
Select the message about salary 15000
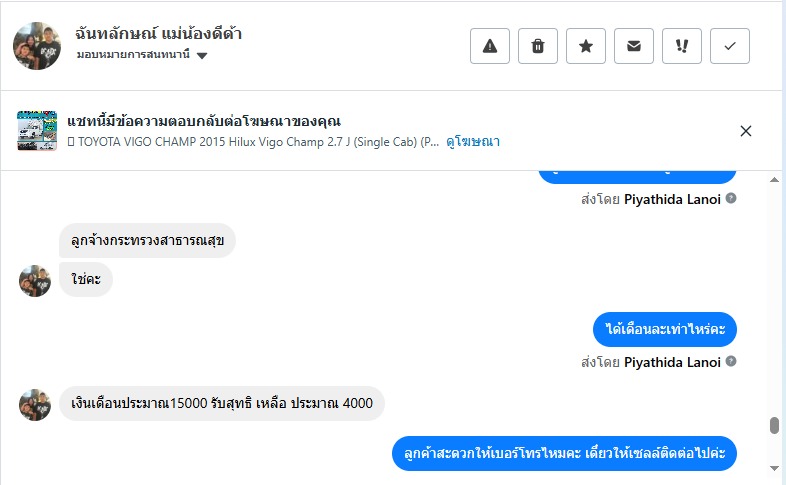click(x=222, y=403)
